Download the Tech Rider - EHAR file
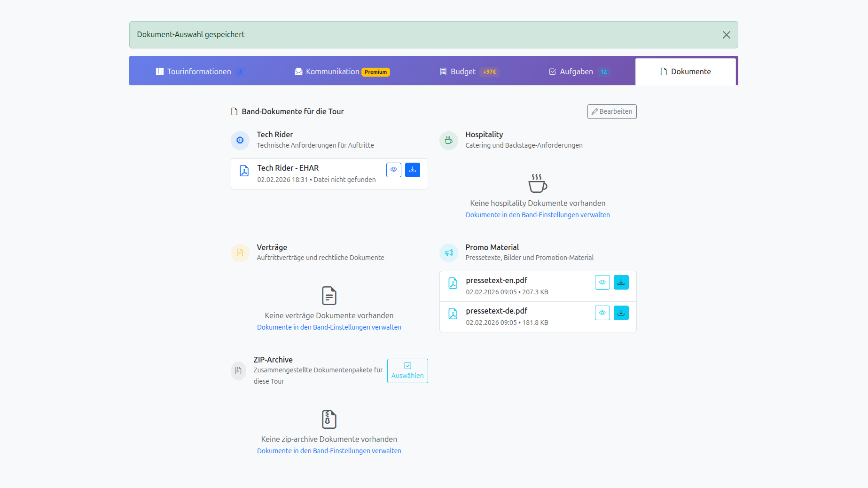 click(412, 170)
